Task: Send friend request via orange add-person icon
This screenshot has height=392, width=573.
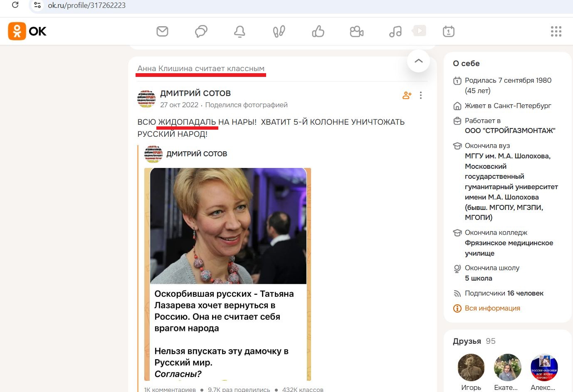Action: 406,95
